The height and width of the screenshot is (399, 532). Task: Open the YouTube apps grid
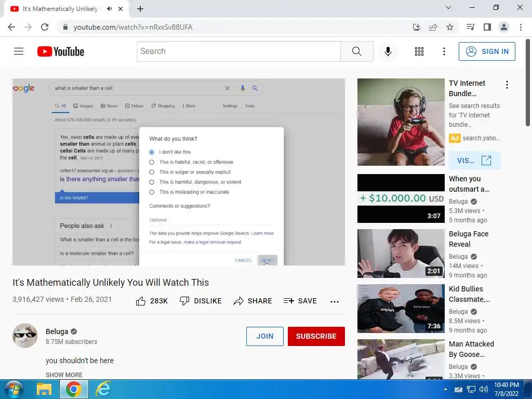click(419, 51)
